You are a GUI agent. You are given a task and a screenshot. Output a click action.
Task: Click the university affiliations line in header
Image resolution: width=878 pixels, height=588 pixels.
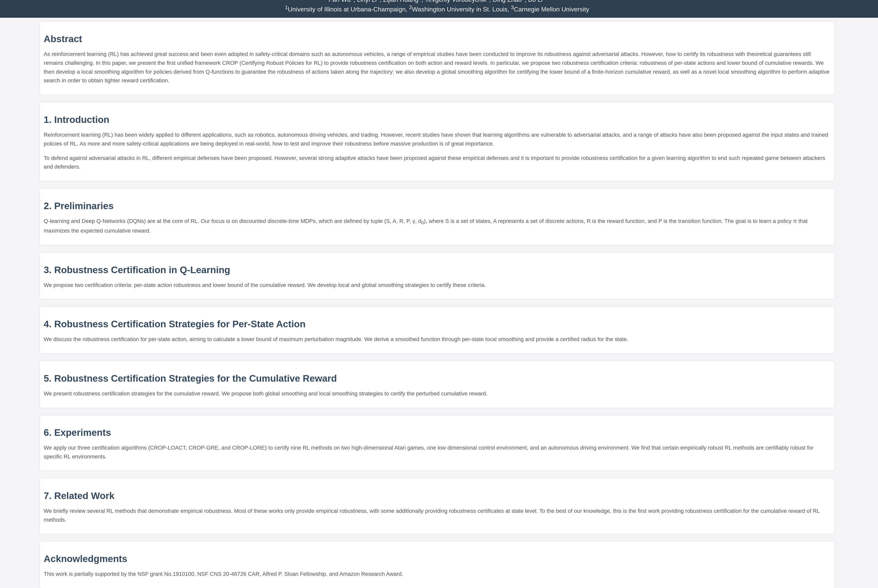437,9
